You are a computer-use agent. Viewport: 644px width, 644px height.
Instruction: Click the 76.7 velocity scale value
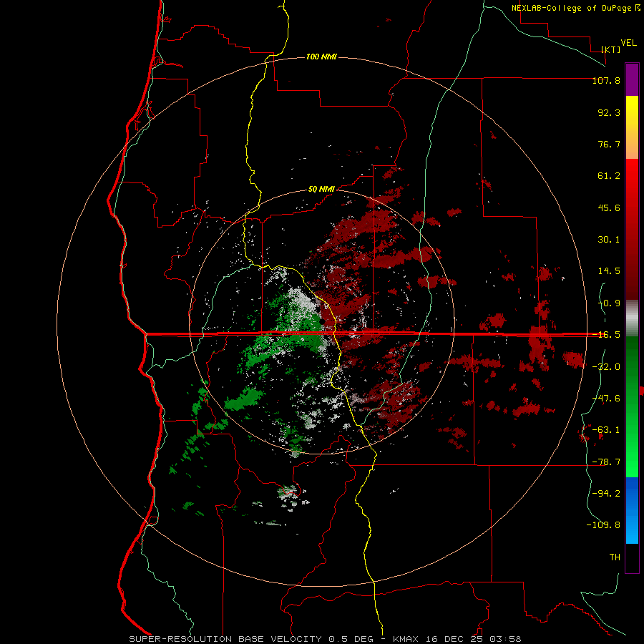(x=609, y=144)
